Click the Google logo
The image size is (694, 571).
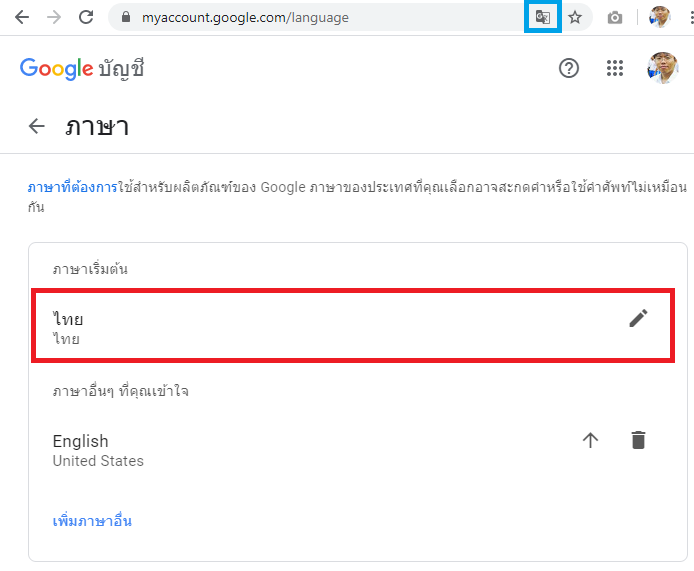pos(56,68)
